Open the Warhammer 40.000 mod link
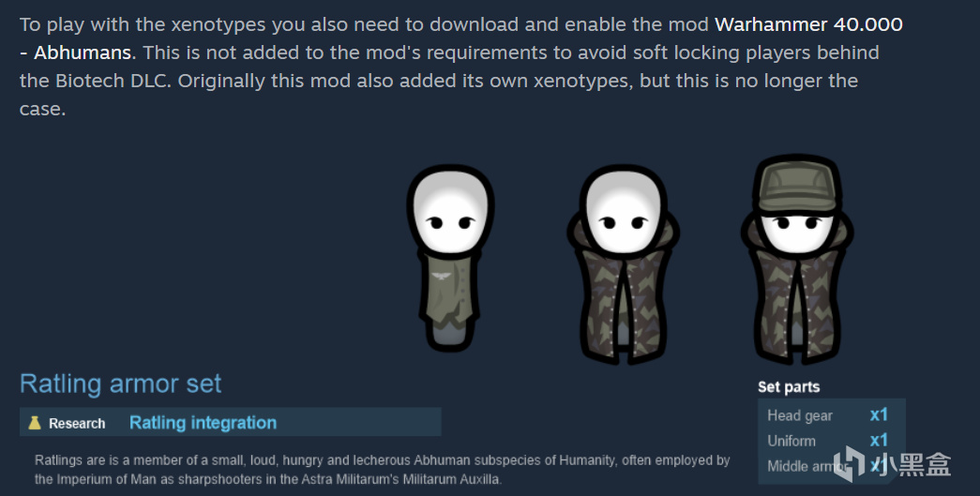Screen dimensions: 980x496 tap(808, 24)
